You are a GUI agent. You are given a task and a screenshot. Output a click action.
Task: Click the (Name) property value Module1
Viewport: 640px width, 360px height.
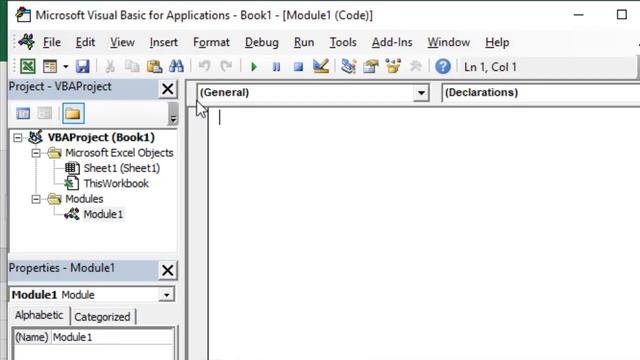[x=112, y=337]
